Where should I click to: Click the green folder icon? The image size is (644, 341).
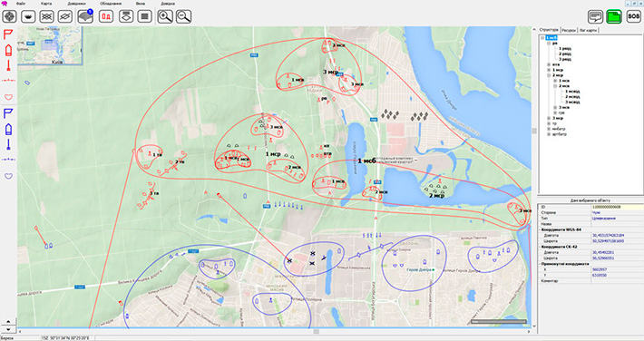613,16
